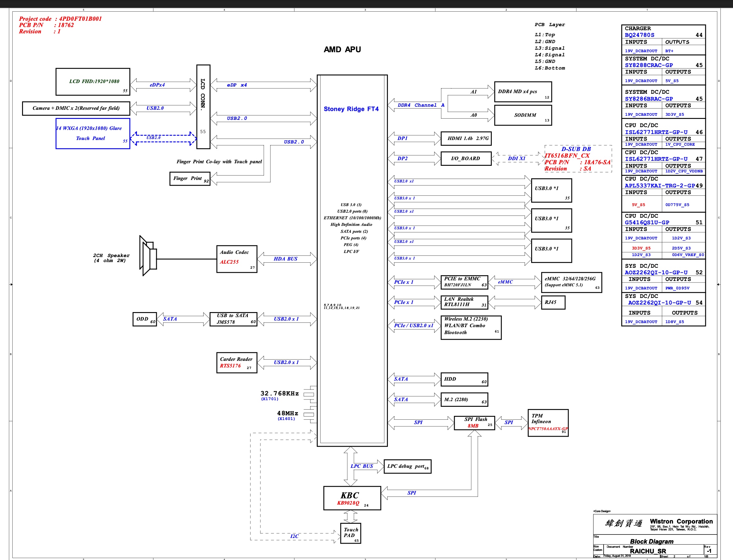Click the DDR4 Channel A label
This screenshot has width=733, height=560.
point(421,105)
